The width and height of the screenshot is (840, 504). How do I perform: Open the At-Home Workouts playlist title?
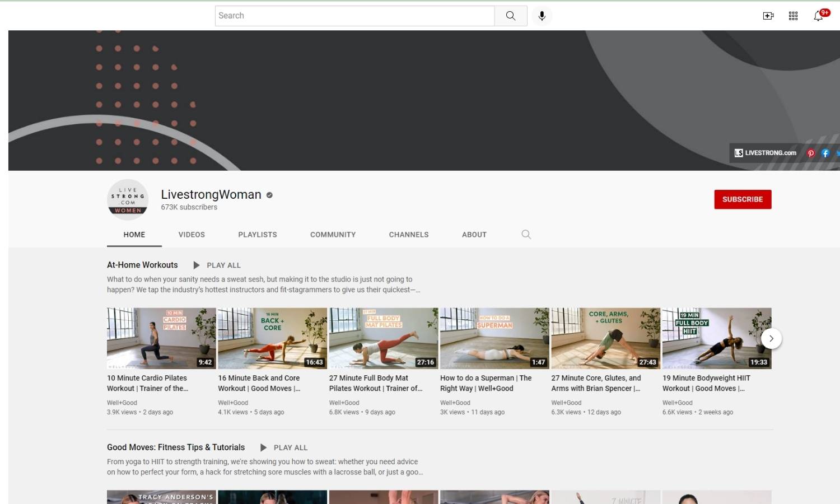(142, 265)
